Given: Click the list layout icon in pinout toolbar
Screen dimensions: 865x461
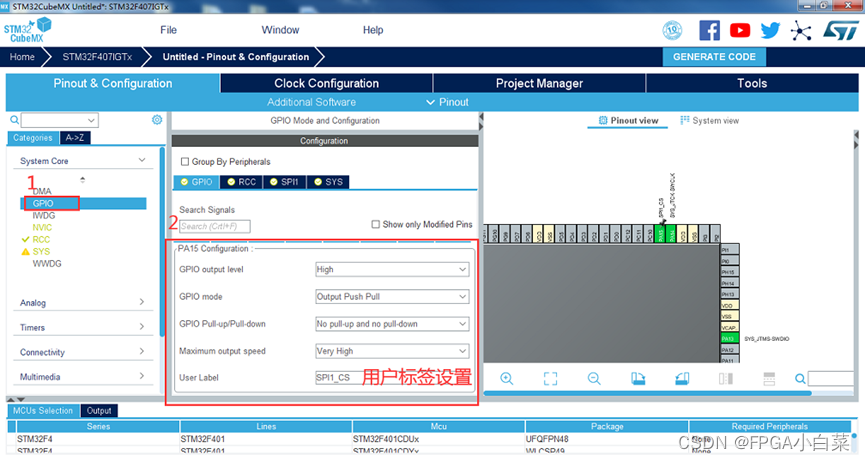Looking at the screenshot, I should [769, 378].
